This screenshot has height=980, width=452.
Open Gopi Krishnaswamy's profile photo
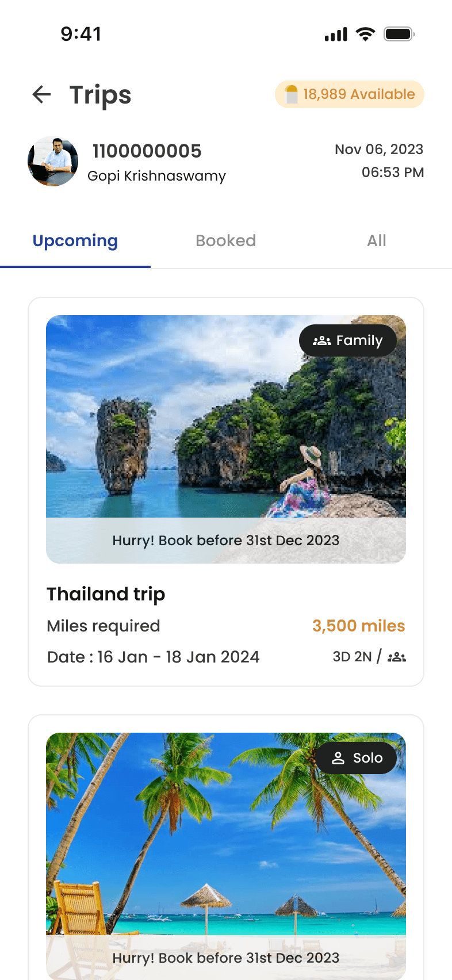(53, 161)
